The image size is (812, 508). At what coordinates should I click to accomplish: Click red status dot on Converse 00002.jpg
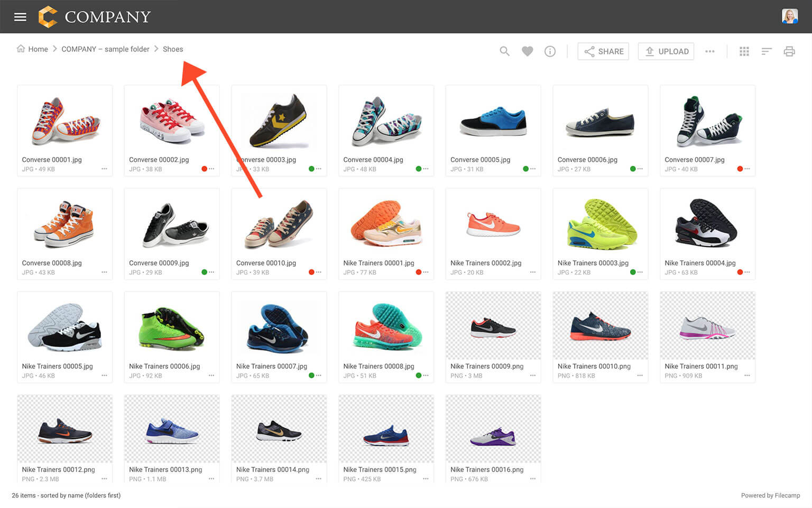204,169
